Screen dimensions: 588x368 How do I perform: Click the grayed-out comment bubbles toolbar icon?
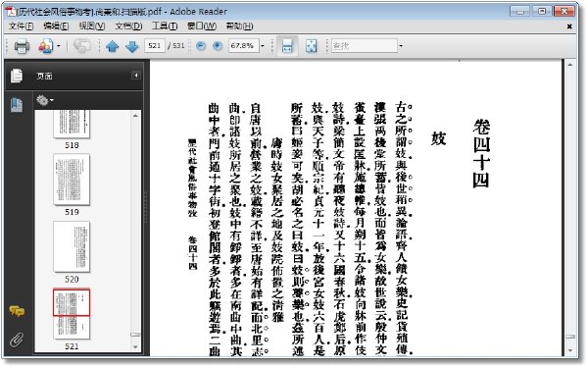(x=81, y=46)
